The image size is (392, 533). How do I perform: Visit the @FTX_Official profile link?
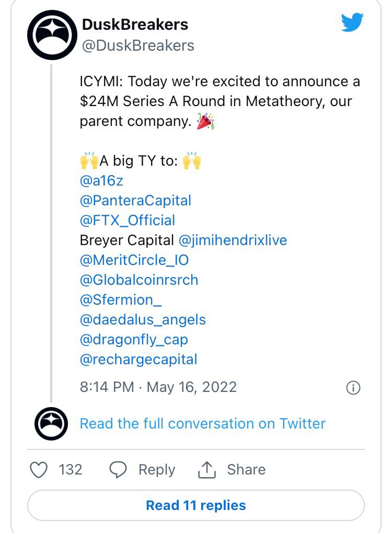click(127, 221)
